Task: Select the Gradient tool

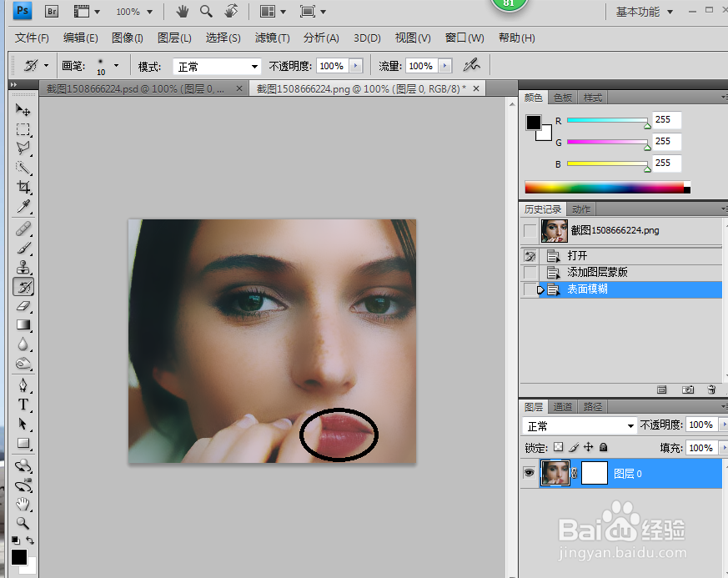Action: tap(23, 325)
